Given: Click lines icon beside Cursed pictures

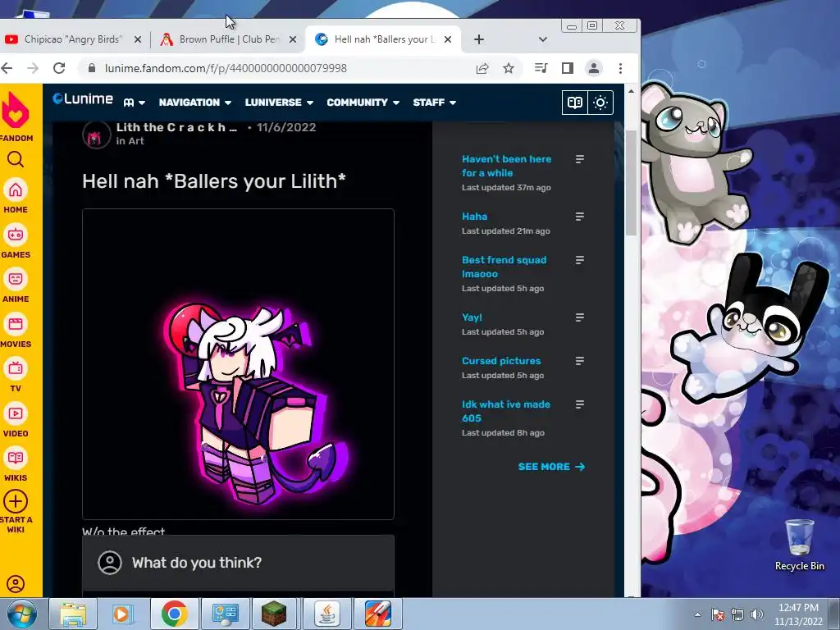Looking at the screenshot, I should tap(580, 361).
